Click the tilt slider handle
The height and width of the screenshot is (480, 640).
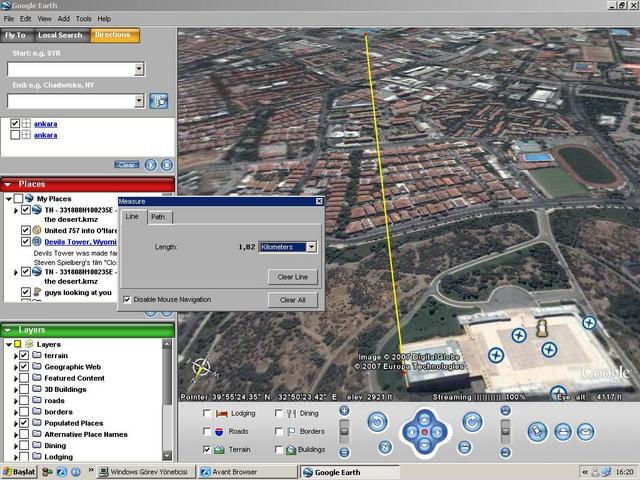505,431
